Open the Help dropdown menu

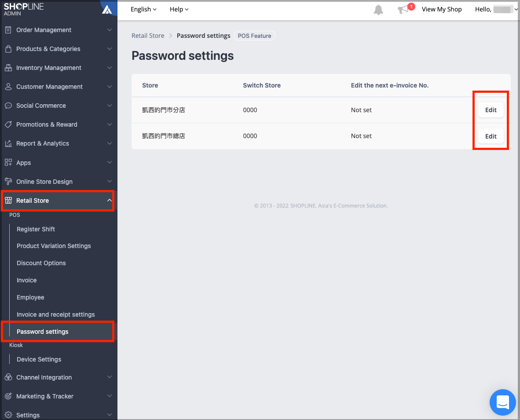(x=179, y=9)
